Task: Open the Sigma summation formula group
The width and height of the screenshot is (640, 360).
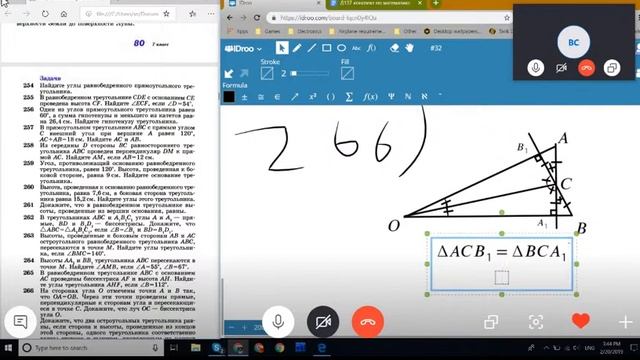Action: pyautogui.click(x=349, y=97)
